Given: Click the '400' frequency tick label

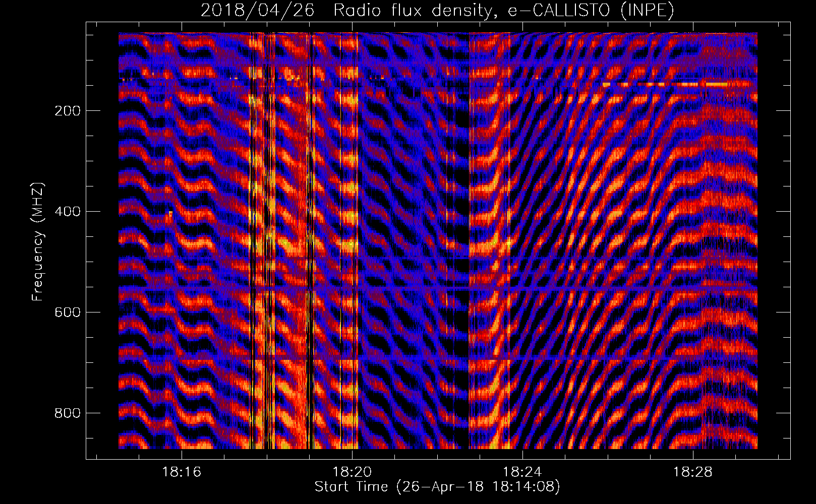Looking at the screenshot, I should coord(68,212).
